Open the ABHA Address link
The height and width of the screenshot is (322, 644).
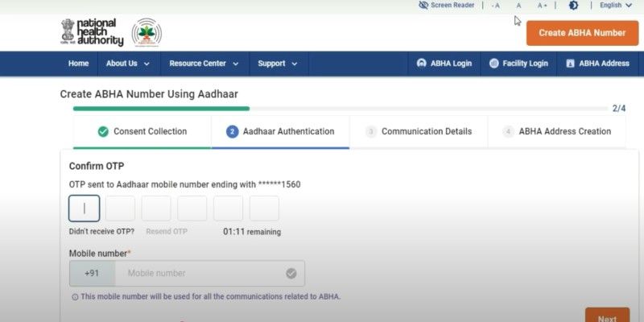coord(597,64)
